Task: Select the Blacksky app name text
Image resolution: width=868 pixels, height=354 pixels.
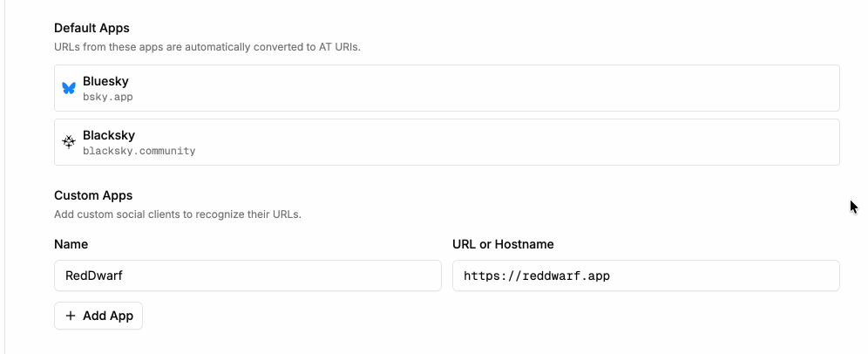Action: pyautogui.click(x=109, y=135)
